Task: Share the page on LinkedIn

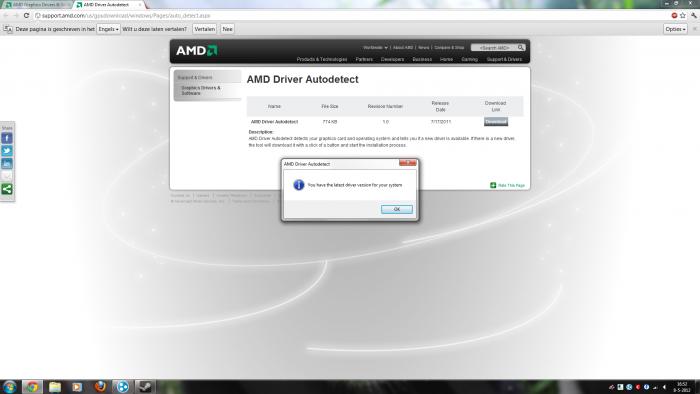Action: (7, 164)
